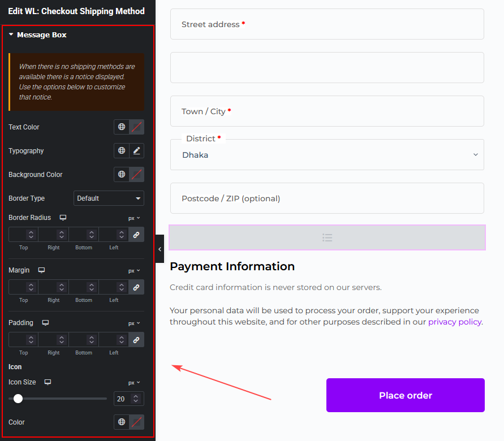
Task: Toggle linked values for Border Radius
Action: click(x=136, y=235)
